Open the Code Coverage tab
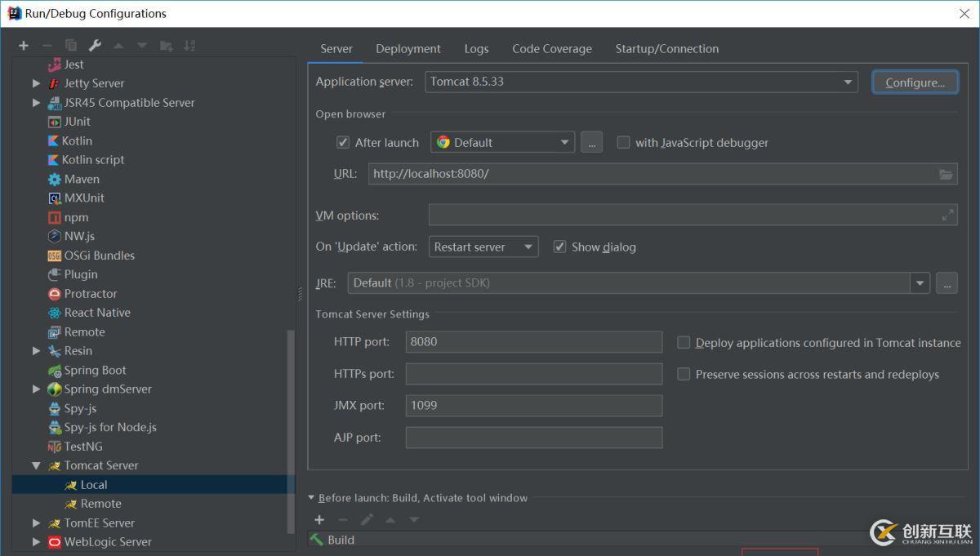 551,48
